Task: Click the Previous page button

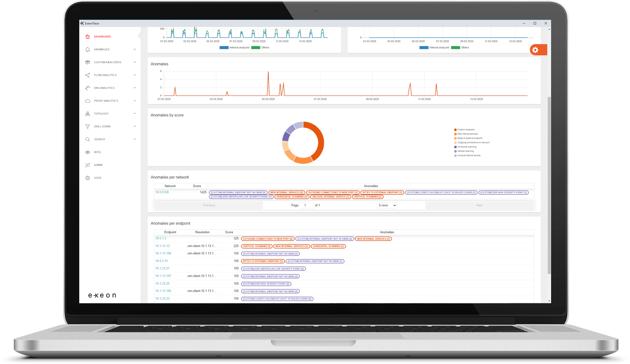Action: [209, 206]
